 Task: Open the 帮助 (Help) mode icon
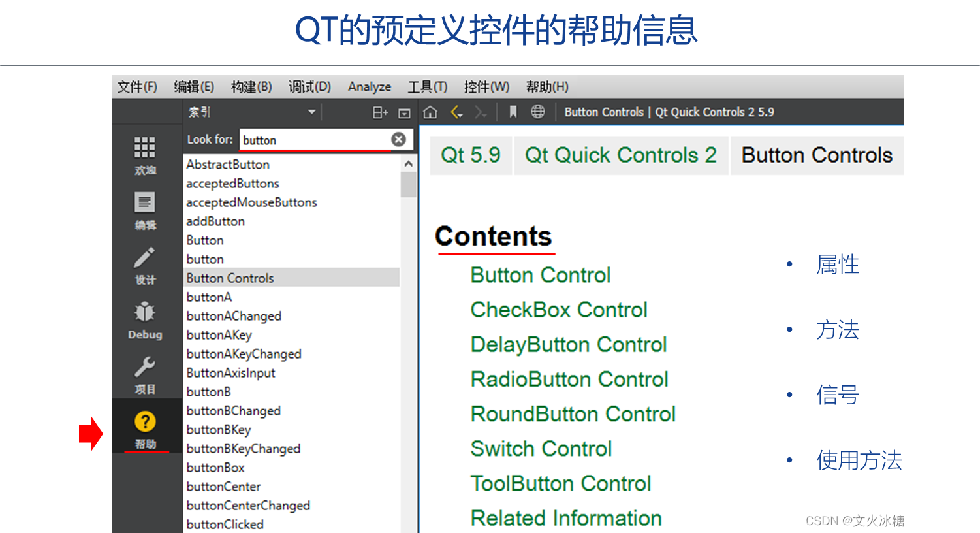coord(144,421)
